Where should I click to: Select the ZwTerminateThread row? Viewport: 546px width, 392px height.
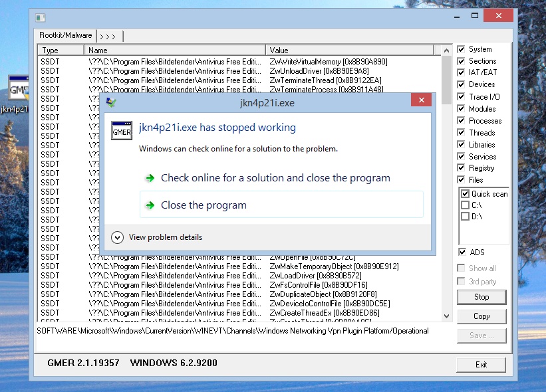[x=239, y=80]
